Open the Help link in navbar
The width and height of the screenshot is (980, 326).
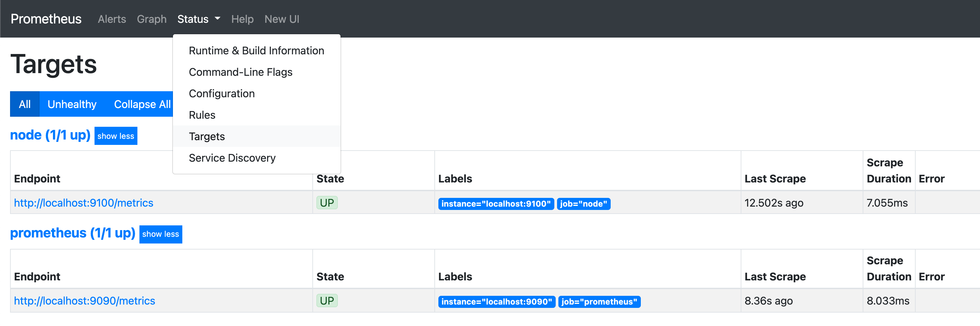pyautogui.click(x=242, y=19)
